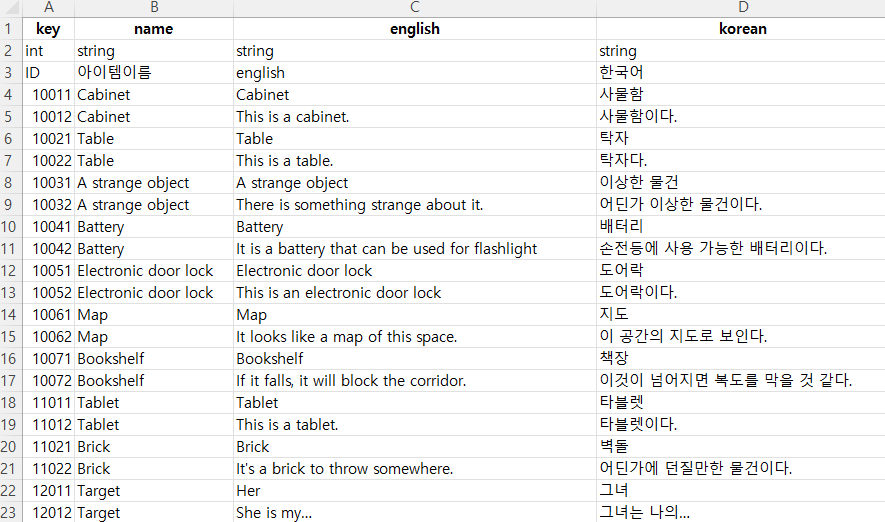
Task: Select the '이것이 넘어지면 복도를 막을 것 같다.' cell
Action: [x=741, y=381]
